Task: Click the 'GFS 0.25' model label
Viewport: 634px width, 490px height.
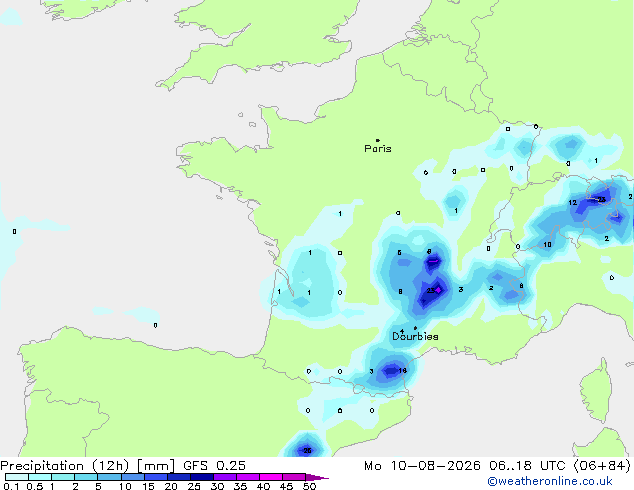Action: [x=214, y=466]
